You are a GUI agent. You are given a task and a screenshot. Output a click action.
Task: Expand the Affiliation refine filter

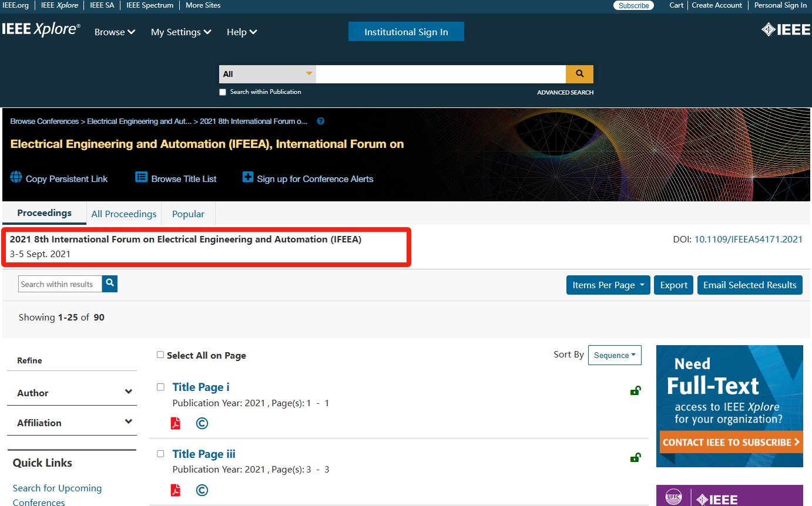[x=72, y=423]
